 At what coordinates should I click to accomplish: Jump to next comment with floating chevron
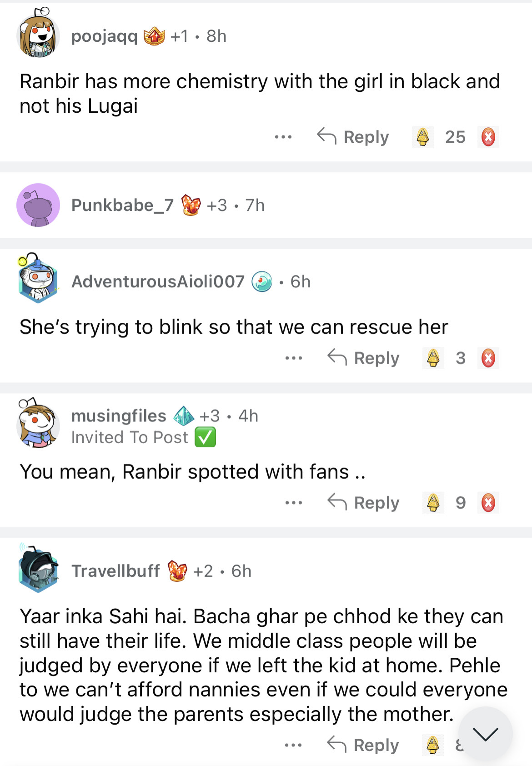click(485, 734)
